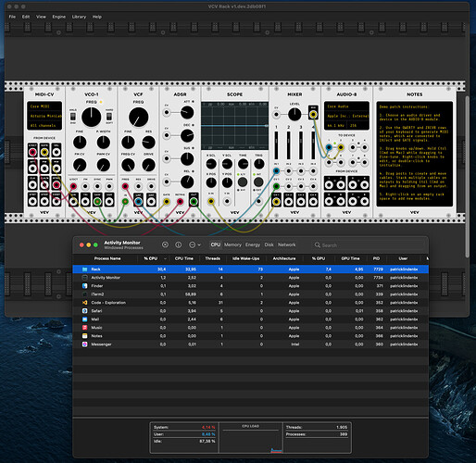The height and width of the screenshot is (463, 476).
Task: Click the Safari icon in process list
Action: pyautogui.click(x=84, y=311)
